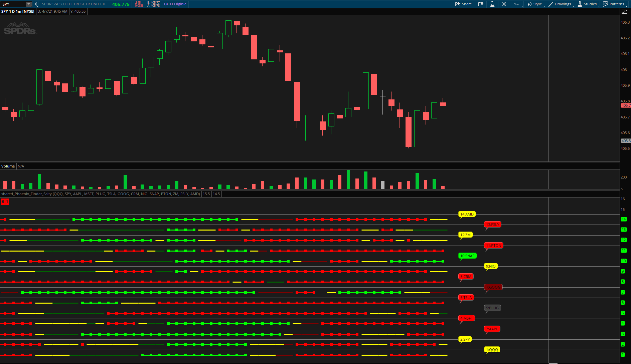The width and height of the screenshot is (631, 364).
Task: Open the 1m timeframe dropdown
Action: pos(516,4)
